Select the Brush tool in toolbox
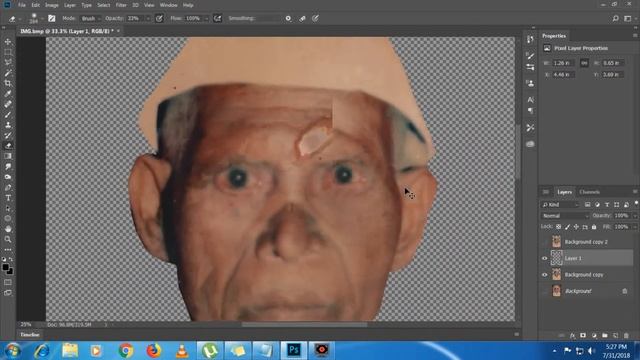The image size is (640, 360). (x=8, y=115)
